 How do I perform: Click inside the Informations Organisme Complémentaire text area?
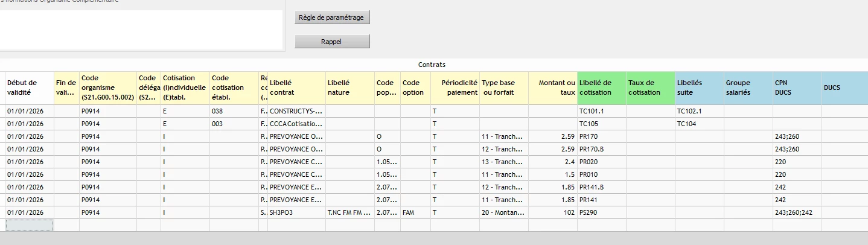[141, 29]
